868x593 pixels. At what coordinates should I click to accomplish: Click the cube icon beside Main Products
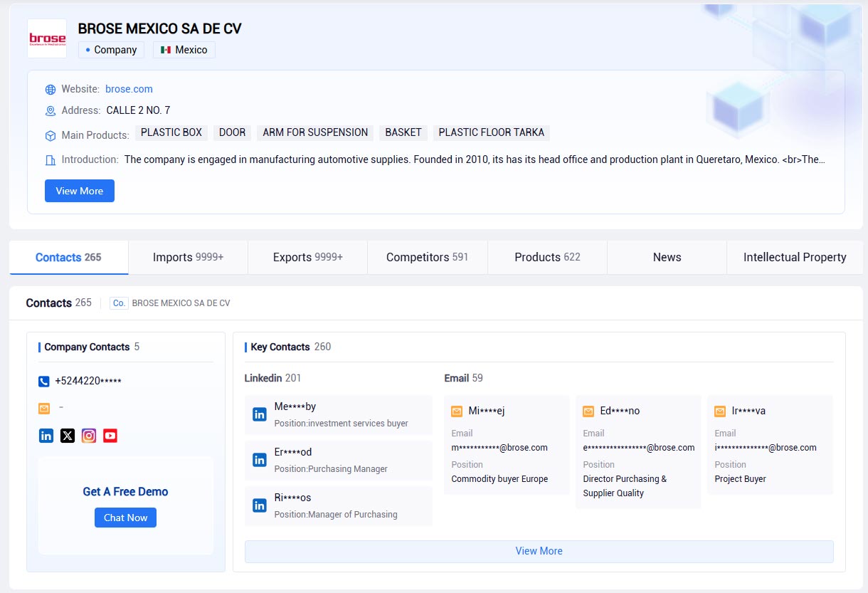pyautogui.click(x=51, y=135)
